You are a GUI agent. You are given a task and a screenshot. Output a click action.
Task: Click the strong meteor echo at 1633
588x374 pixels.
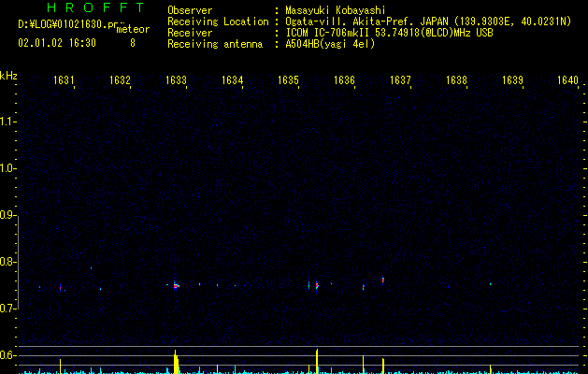(x=176, y=286)
